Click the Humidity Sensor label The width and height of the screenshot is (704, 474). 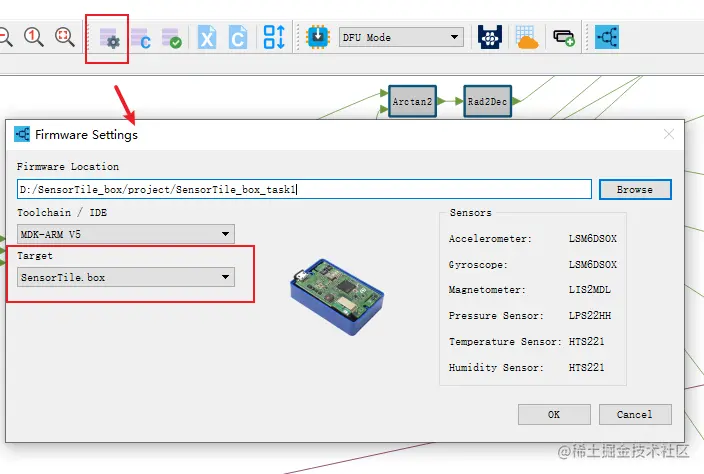click(496, 368)
